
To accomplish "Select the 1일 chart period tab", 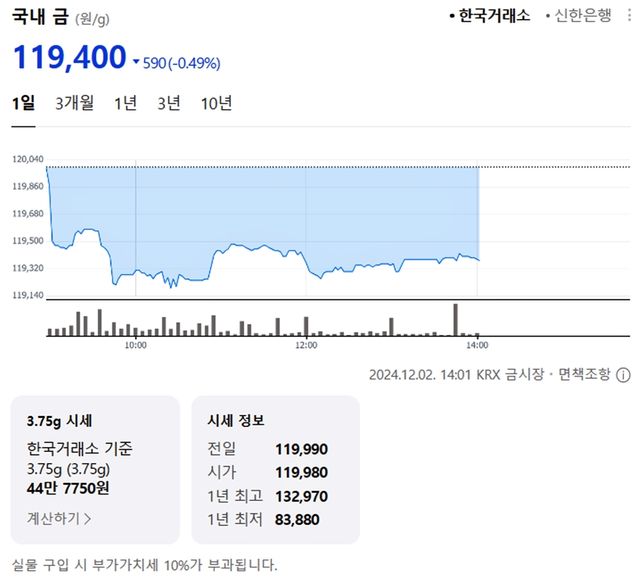I will (x=23, y=104).
